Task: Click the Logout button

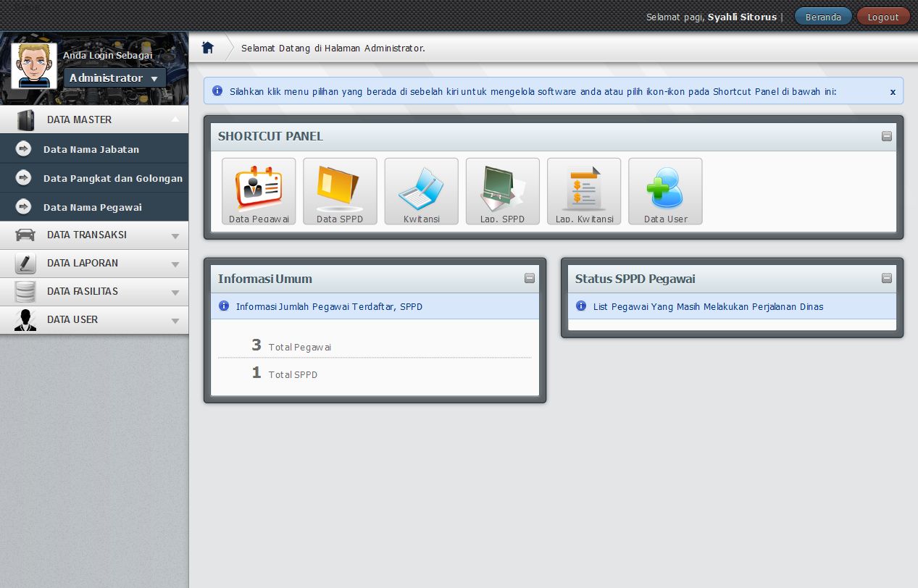Action: 883,17
